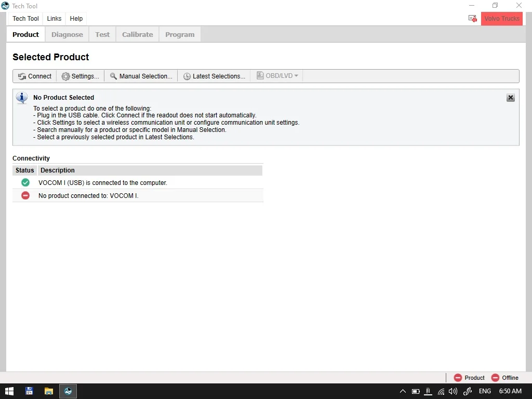
Task: Click the message notification icon beside Volvo Trucks
Action: pos(473,19)
